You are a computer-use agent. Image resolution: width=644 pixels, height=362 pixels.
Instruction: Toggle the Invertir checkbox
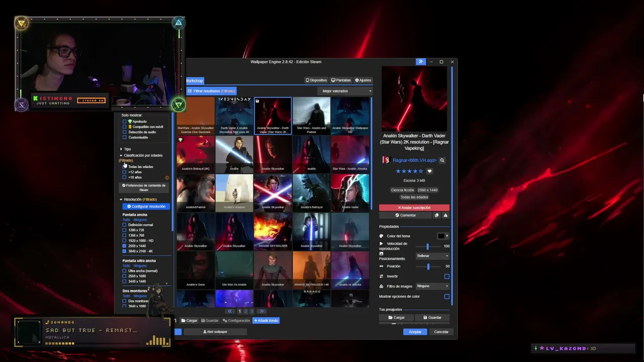pos(447,277)
